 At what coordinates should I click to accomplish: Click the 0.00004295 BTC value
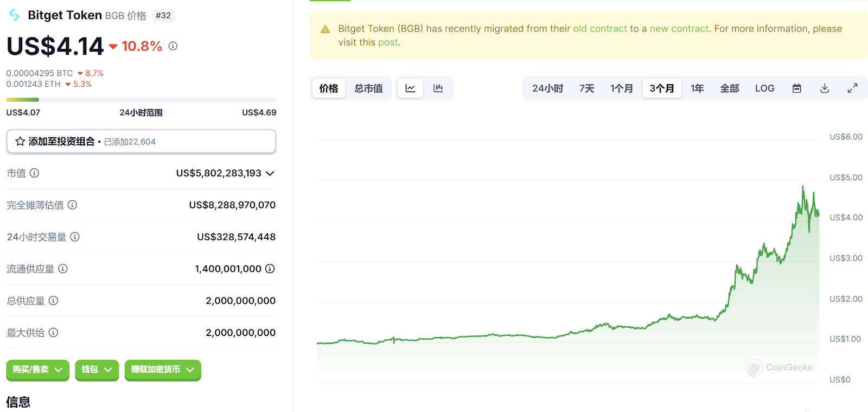(39, 73)
